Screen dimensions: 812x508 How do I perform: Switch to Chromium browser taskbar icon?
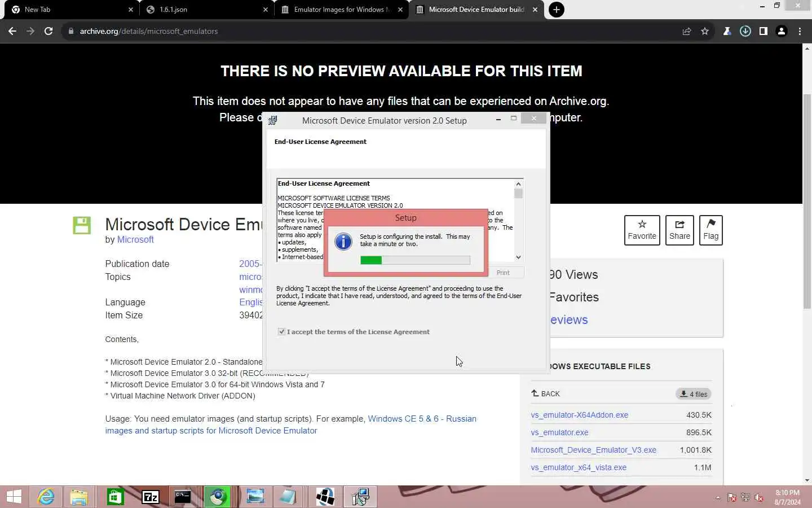pos(218,497)
